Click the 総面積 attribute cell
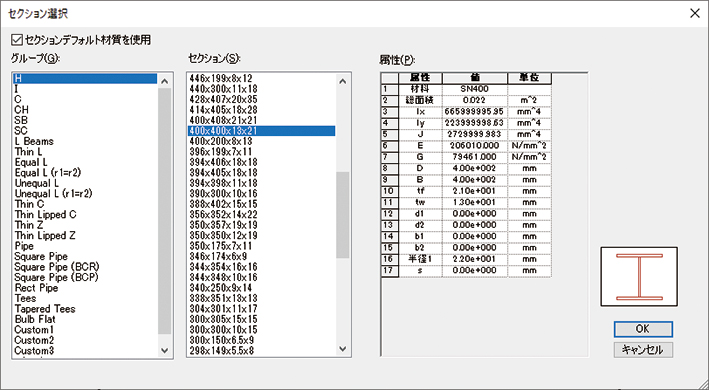This screenshot has width=709, height=390. coord(421,100)
